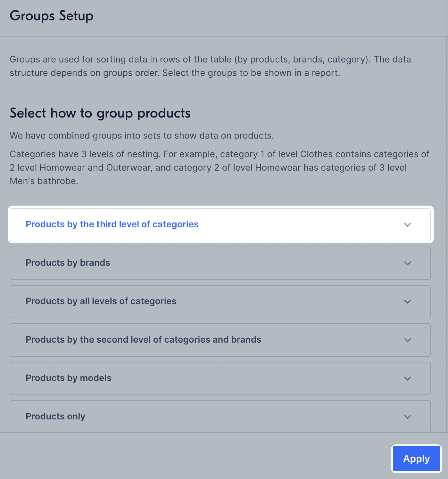448x479 pixels.
Task: Select the Products by models option
Action: [220, 378]
